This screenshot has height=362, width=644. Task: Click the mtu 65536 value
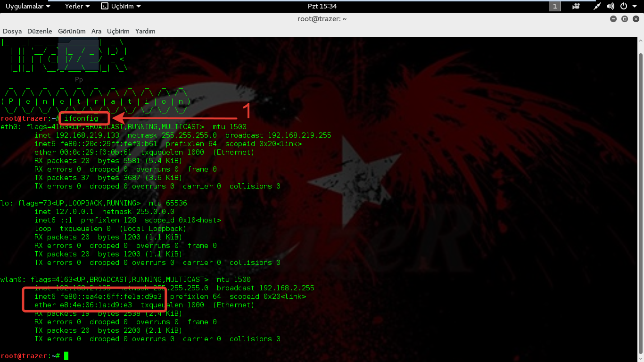click(168, 203)
